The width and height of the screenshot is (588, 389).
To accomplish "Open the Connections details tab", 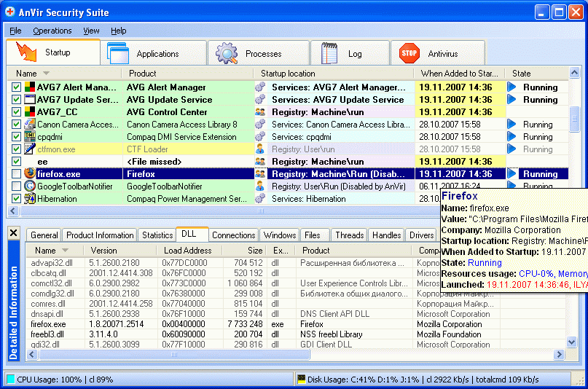I will click(x=234, y=235).
